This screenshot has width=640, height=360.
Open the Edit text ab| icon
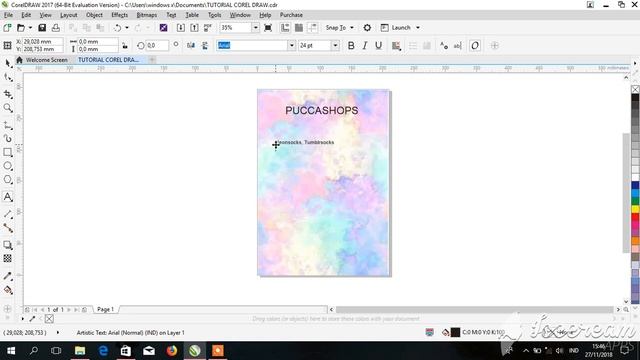click(458, 45)
